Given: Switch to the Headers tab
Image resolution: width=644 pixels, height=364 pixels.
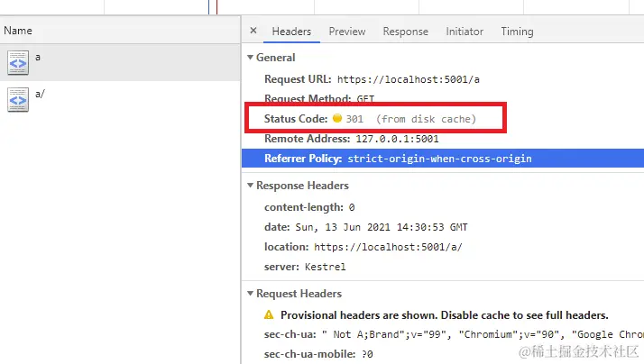Looking at the screenshot, I should (291, 32).
